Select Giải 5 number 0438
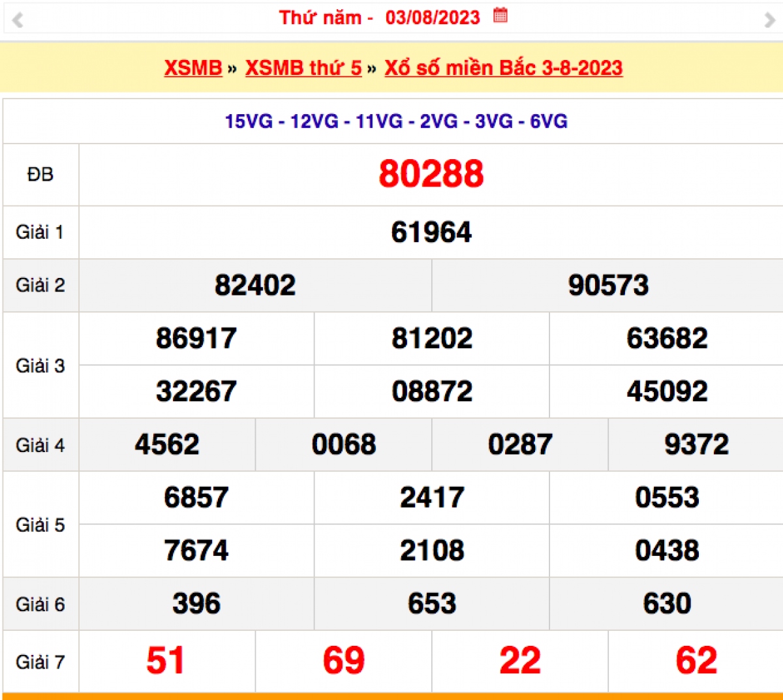The width and height of the screenshot is (783, 700). click(x=667, y=551)
